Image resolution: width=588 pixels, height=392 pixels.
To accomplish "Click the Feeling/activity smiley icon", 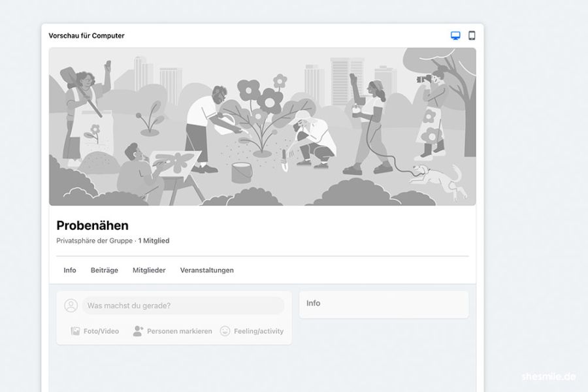I will 225,331.
